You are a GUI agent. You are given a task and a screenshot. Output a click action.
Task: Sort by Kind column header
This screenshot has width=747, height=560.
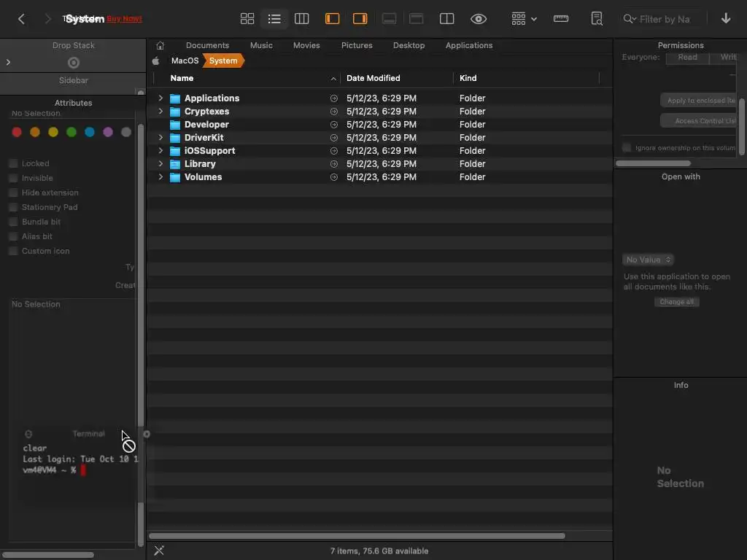[x=468, y=78]
